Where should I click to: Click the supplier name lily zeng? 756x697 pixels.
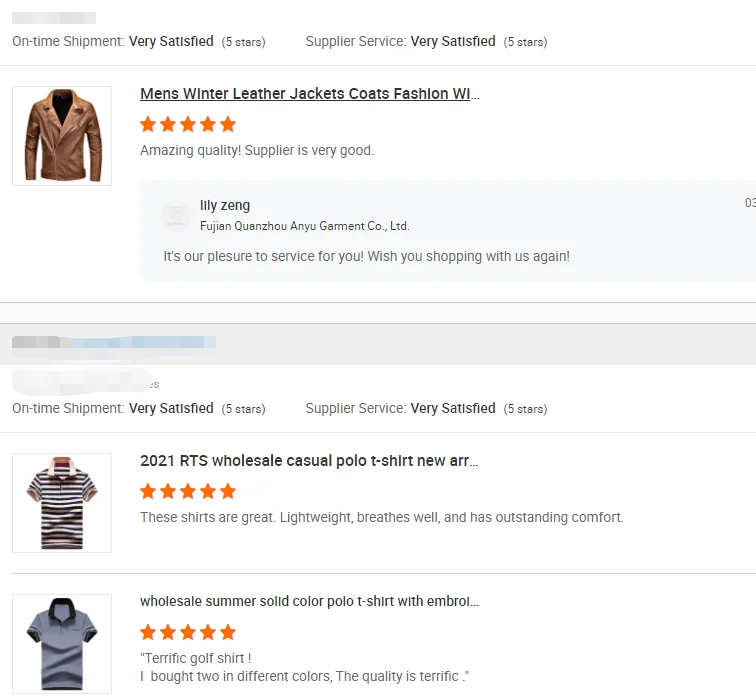(x=225, y=206)
